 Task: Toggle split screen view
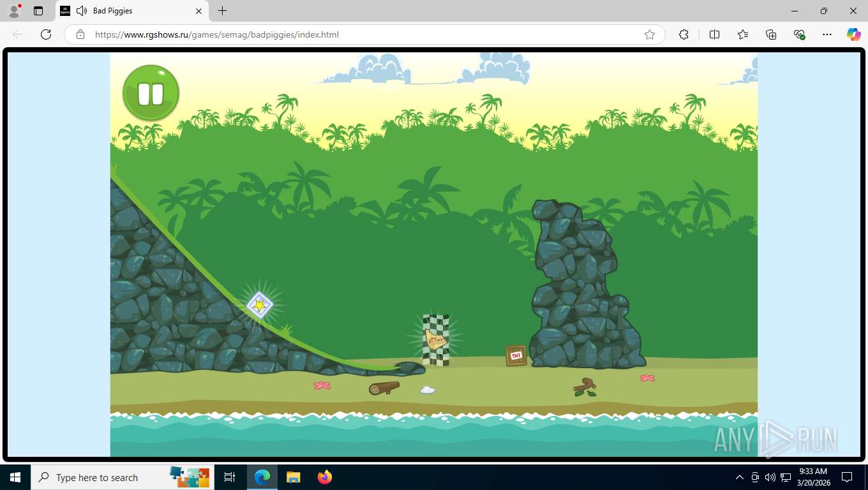[714, 34]
